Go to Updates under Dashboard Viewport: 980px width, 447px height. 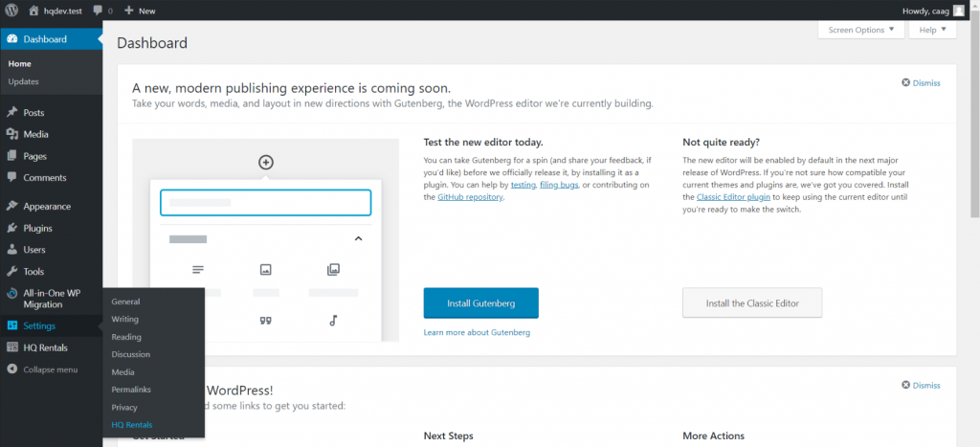pos(24,81)
